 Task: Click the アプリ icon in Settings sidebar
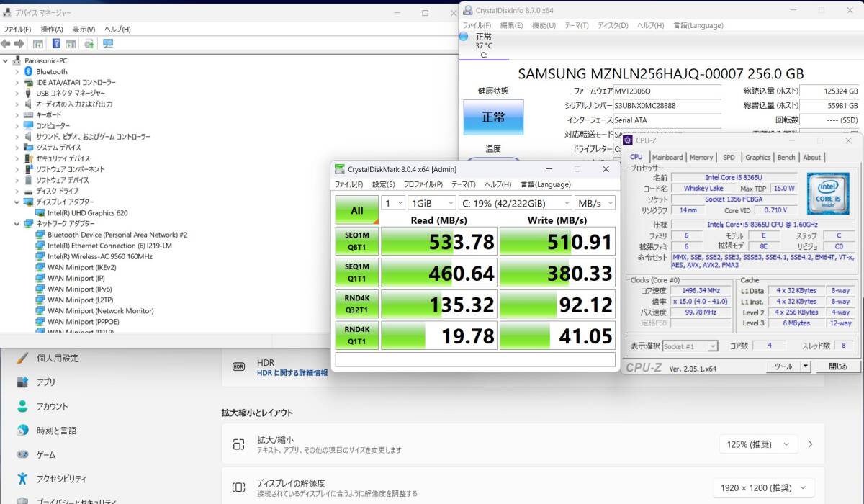tap(23, 382)
